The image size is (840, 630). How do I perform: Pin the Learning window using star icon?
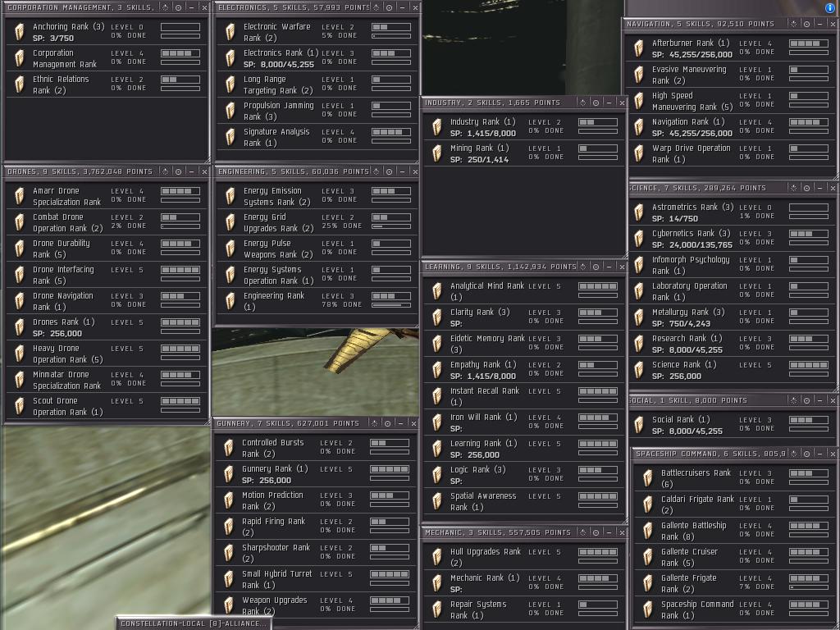tap(583, 267)
